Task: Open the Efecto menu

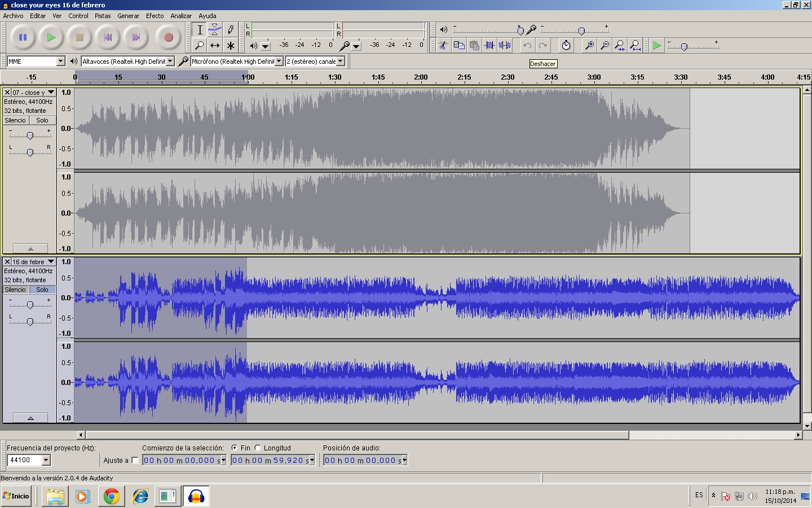Action: 155,16
